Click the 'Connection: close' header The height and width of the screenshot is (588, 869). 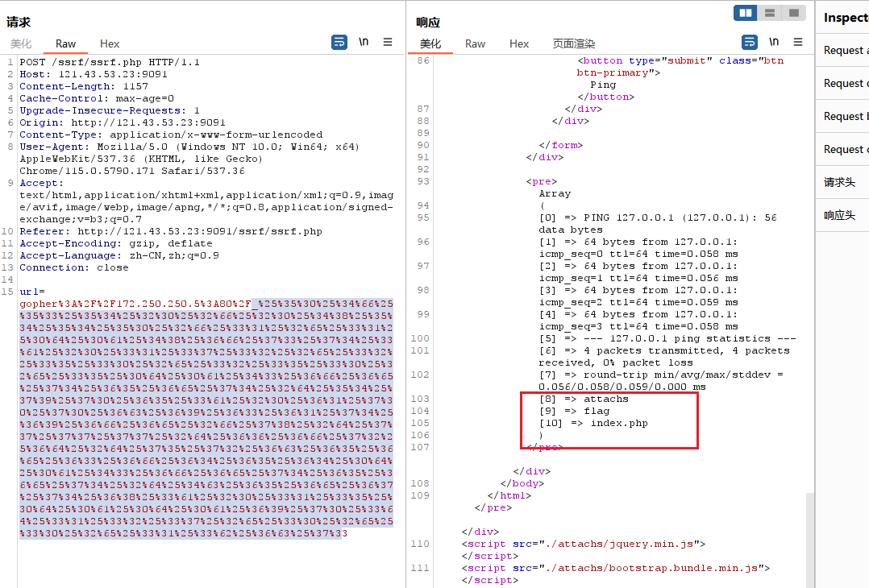pyautogui.click(x=73, y=268)
